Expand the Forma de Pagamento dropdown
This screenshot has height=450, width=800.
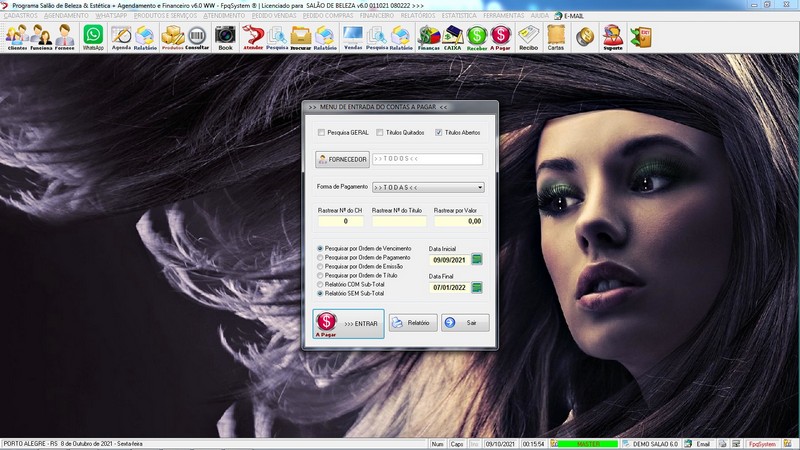tap(480, 187)
